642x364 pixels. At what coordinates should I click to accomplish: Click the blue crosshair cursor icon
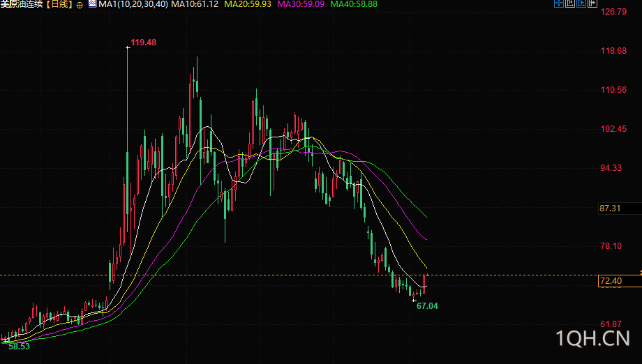pos(559,3)
